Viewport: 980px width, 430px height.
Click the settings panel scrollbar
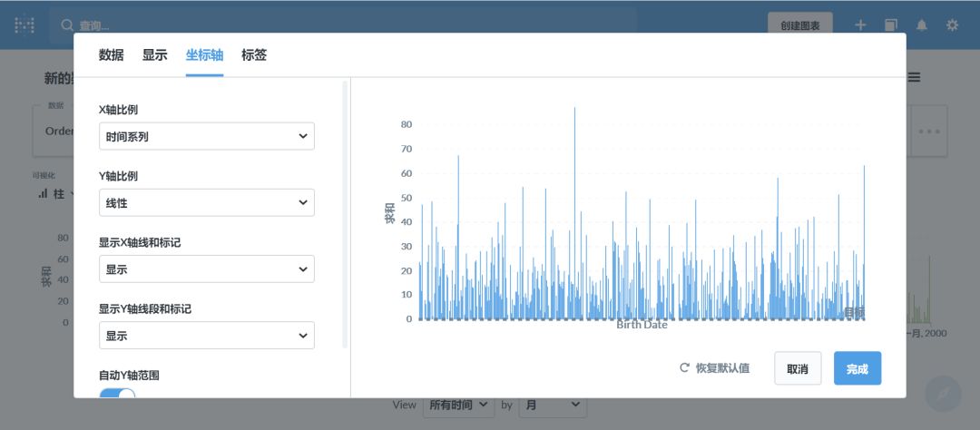pos(345,215)
